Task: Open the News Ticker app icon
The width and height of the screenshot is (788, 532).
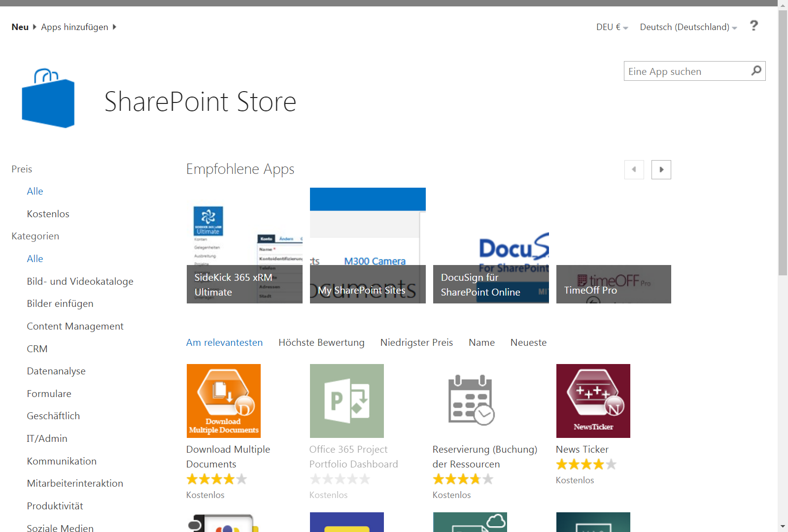Action: click(593, 400)
